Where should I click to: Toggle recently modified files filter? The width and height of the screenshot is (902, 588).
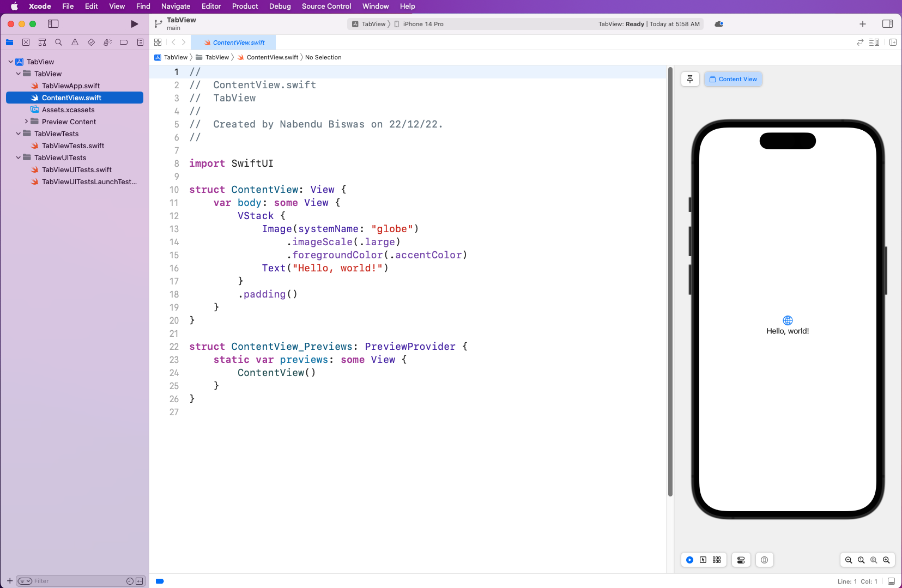(130, 581)
